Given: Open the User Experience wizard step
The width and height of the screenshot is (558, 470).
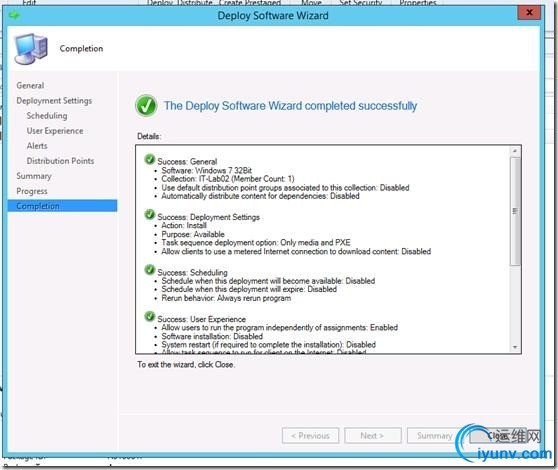Looking at the screenshot, I should click(55, 131).
